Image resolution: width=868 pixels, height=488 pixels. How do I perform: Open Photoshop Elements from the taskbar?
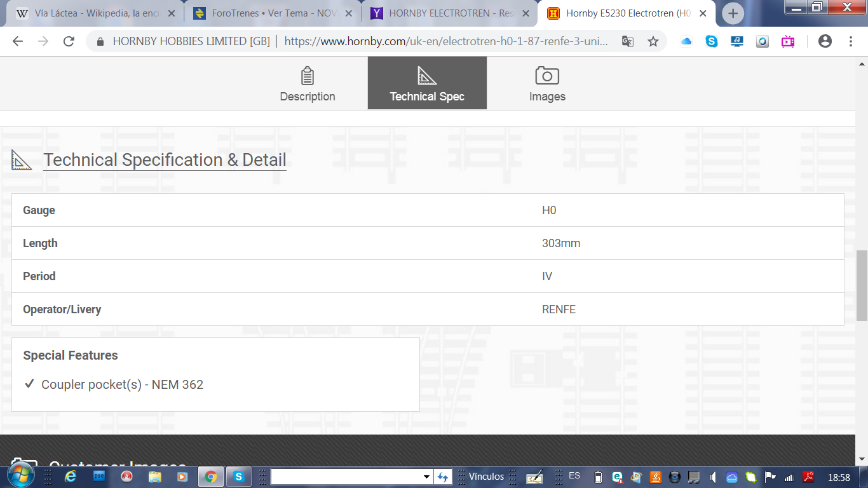click(x=99, y=477)
